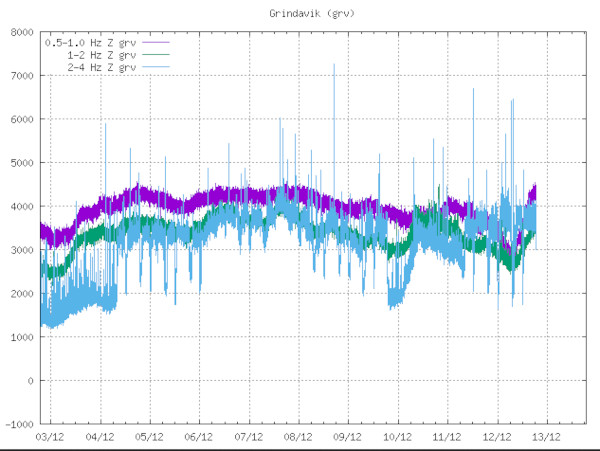Select the 0.5-1.0 Hz Z grv legend label
The image size is (600, 451).
(91, 42)
